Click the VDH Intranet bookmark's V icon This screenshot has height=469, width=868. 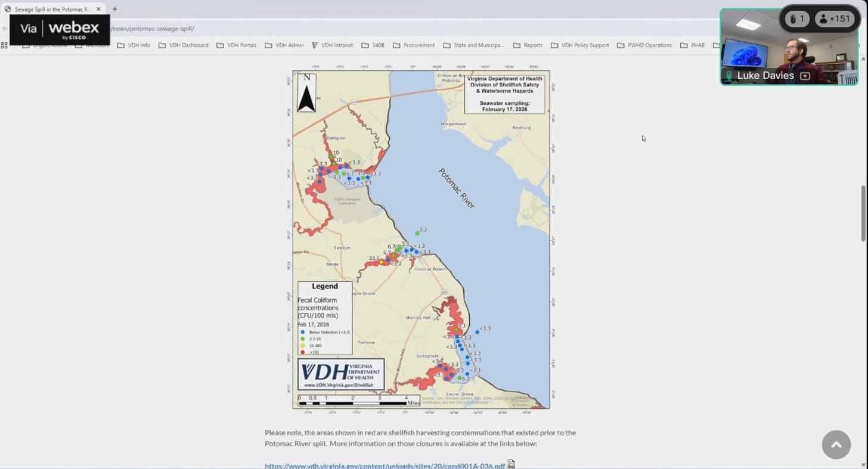pyautogui.click(x=315, y=45)
